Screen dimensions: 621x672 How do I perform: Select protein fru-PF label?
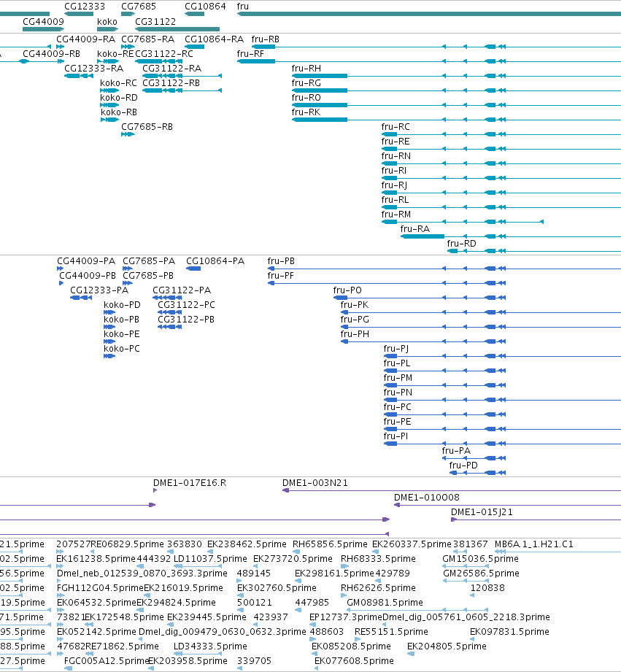click(x=281, y=276)
